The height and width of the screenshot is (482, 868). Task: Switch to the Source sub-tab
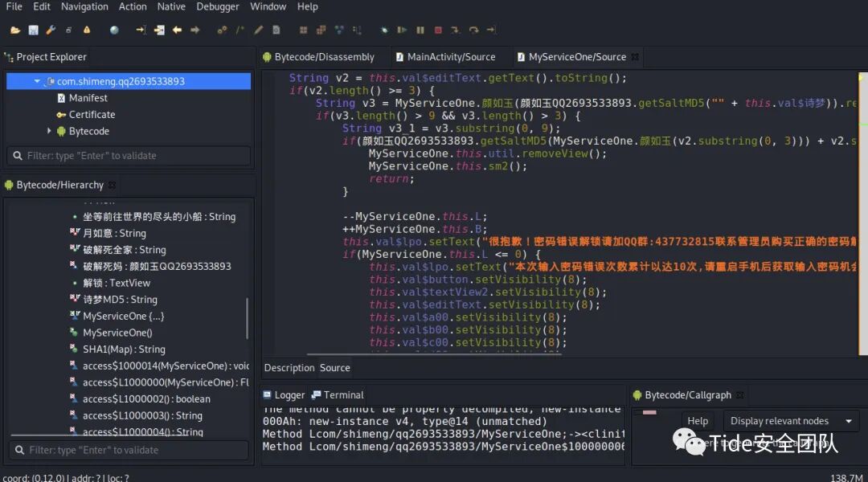pyautogui.click(x=334, y=368)
